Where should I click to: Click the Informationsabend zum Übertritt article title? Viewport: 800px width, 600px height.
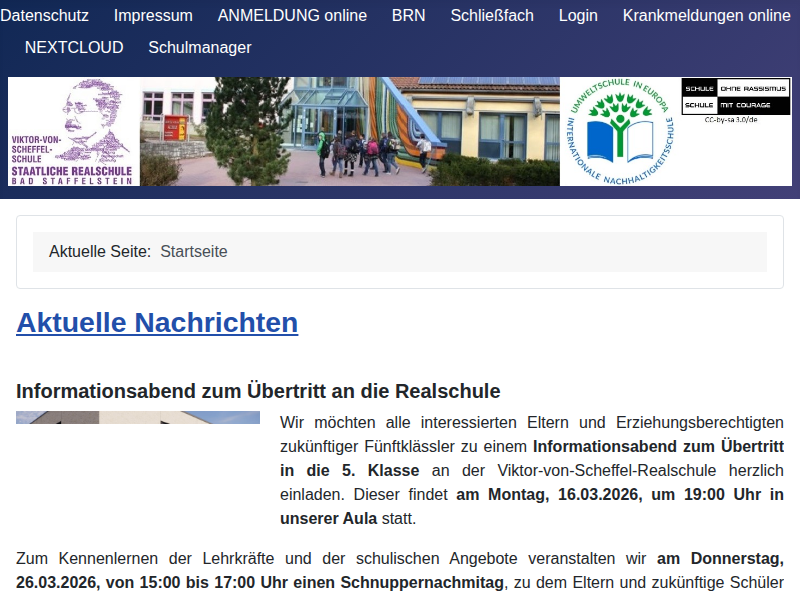tap(258, 390)
